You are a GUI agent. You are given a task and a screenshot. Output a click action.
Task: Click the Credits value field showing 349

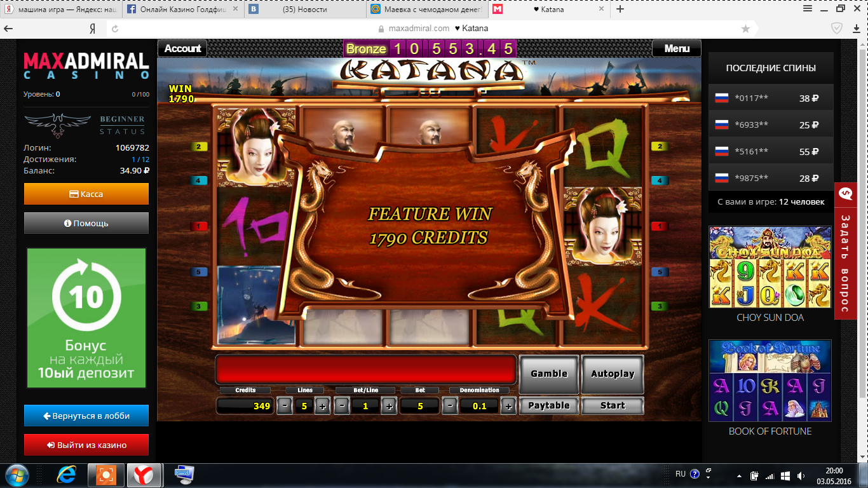245,405
